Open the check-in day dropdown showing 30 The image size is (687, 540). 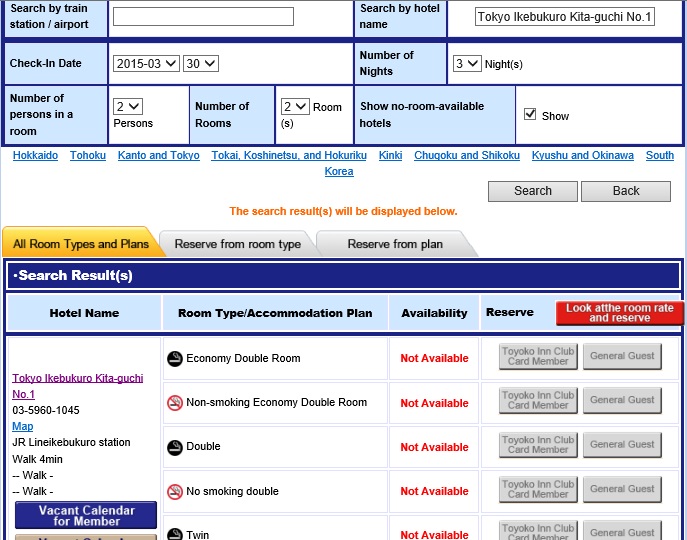point(201,64)
